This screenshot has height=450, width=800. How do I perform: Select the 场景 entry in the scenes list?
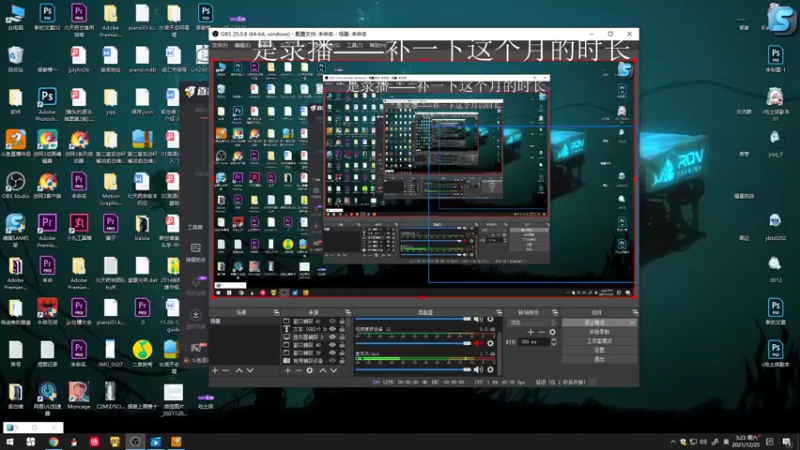click(244, 321)
